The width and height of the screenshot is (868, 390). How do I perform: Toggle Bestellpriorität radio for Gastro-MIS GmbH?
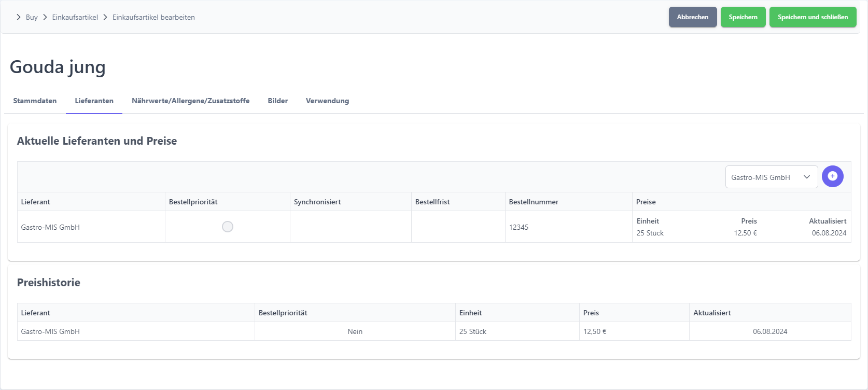click(x=228, y=227)
